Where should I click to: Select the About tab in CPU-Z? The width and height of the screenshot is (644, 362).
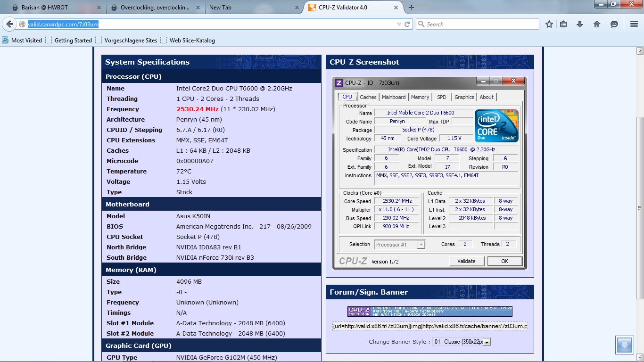coord(487,97)
